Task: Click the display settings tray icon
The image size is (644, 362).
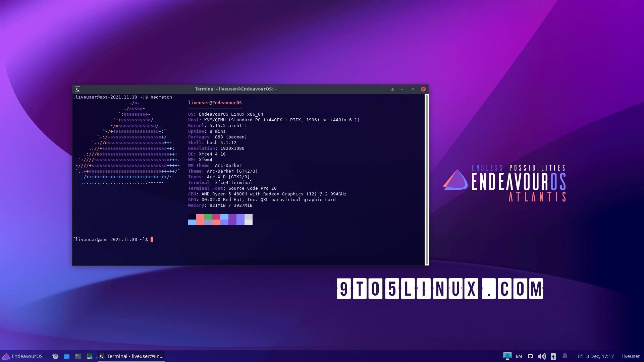Action: click(x=530, y=356)
